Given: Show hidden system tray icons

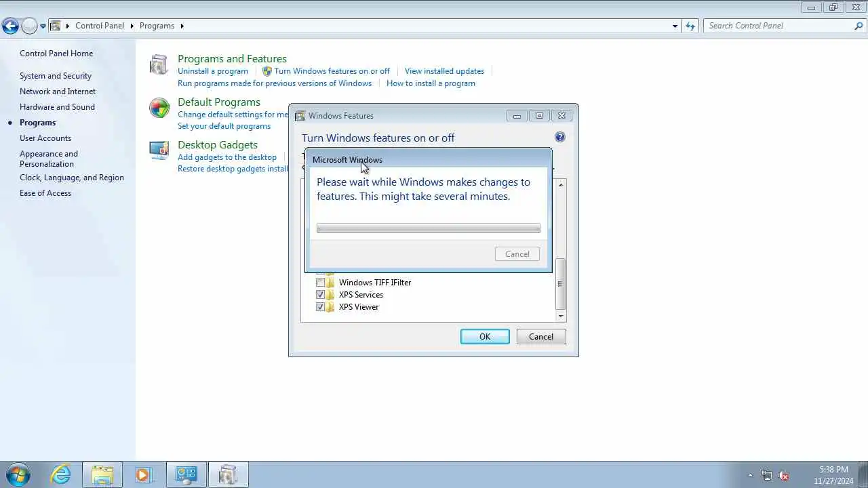Looking at the screenshot, I should click(750, 475).
